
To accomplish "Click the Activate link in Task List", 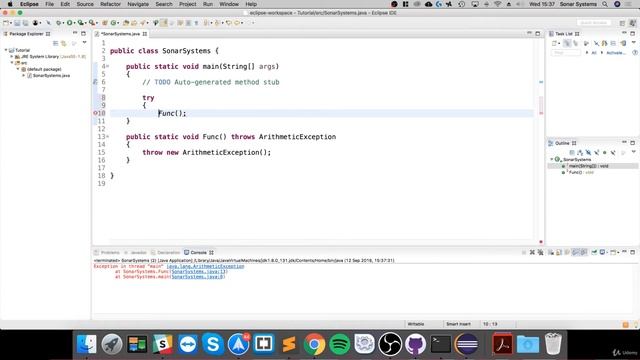I will (616, 53).
